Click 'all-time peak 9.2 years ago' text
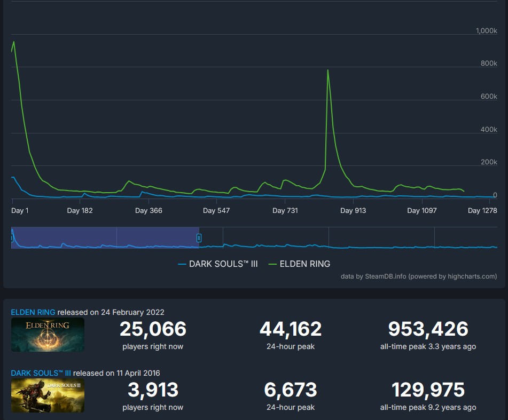508x420 pixels. 428,407
